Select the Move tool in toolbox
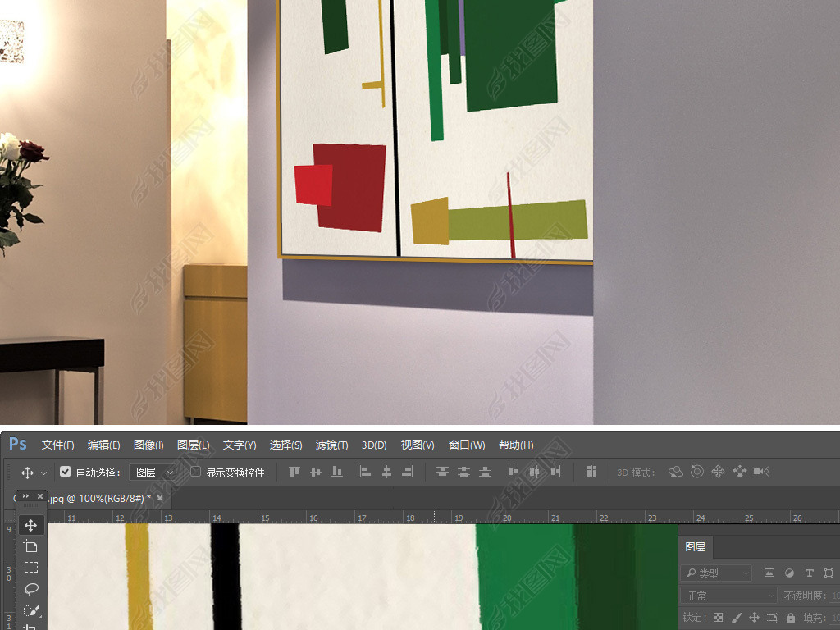 tap(31, 525)
